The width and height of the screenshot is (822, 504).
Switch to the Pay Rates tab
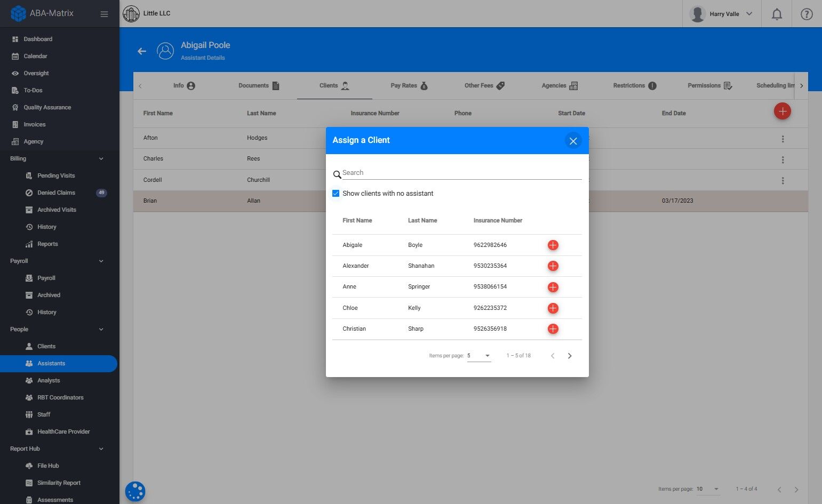point(409,85)
